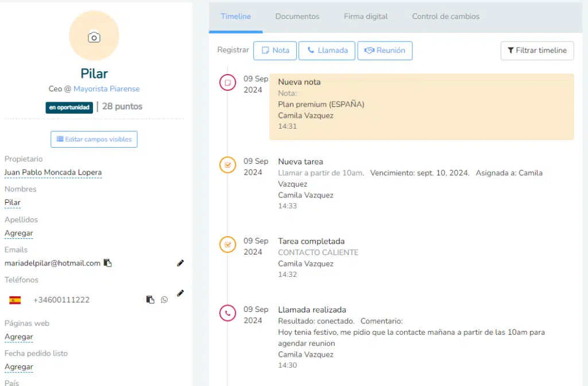The height and width of the screenshot is (386, 588).
Task: Switch to the Timeline tab
Action: tap(235, 17)
